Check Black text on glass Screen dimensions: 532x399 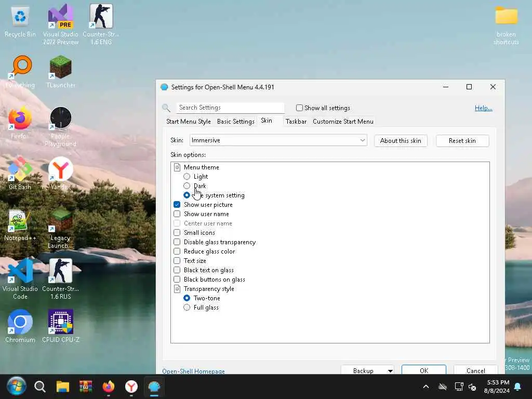point(177,270)
